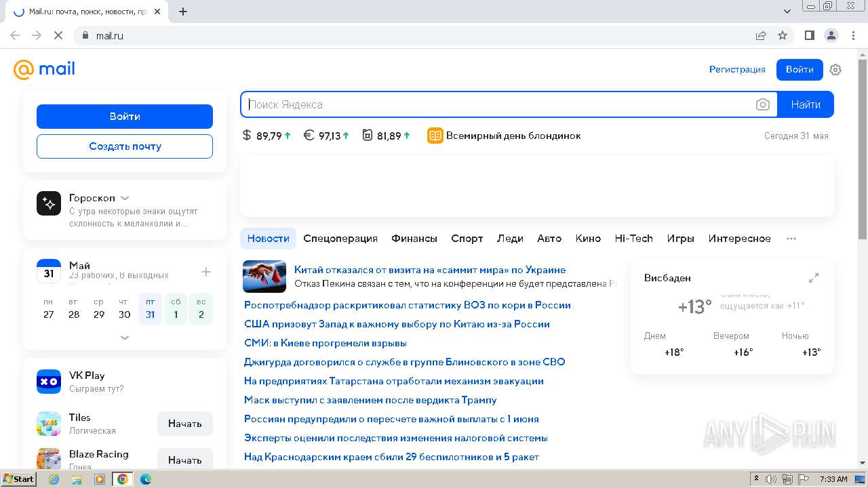Image resolution: width=868 pixels, height=488 pixels.
Task: Click the Найти search button
Action: (806, 104)
